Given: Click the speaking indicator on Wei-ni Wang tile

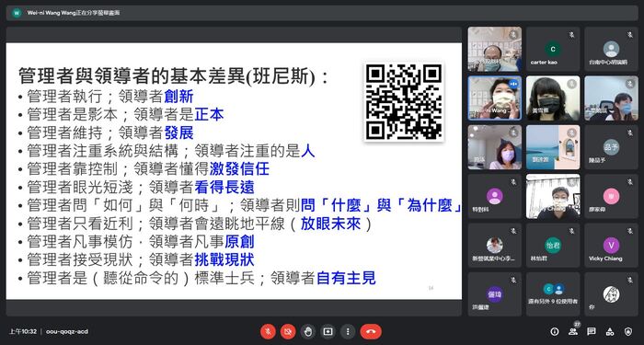Looking at the screenshot, I should 513,84.
